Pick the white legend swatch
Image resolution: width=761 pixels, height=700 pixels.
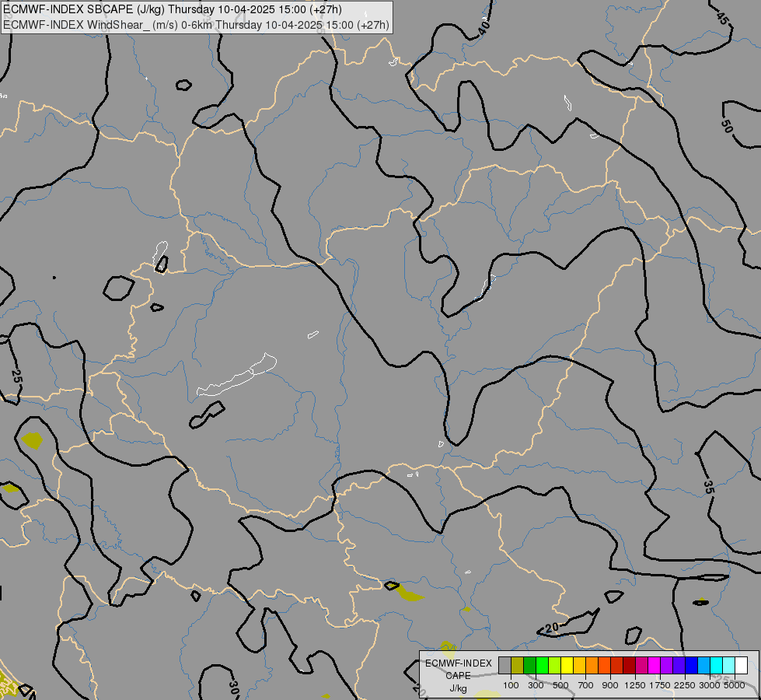click(741, 666)
